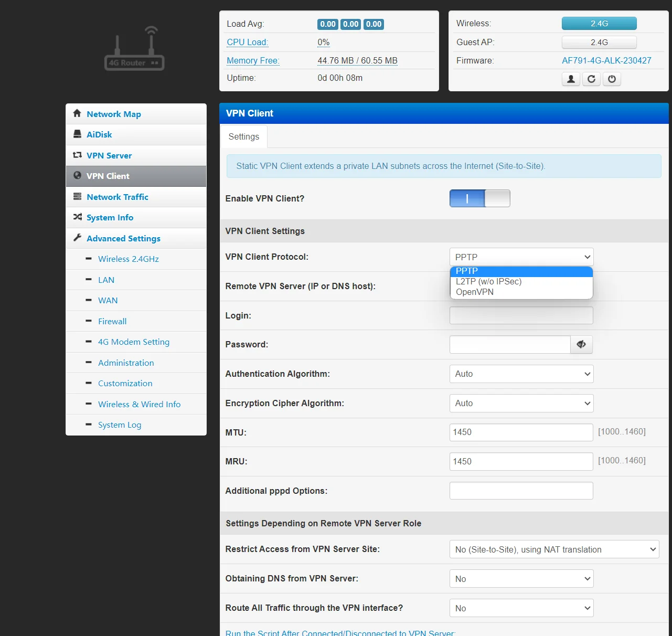This screenshot has height=636, width=672.
Task: Open the Authentication Algorithm dropdown
Action: coord(521,374)
